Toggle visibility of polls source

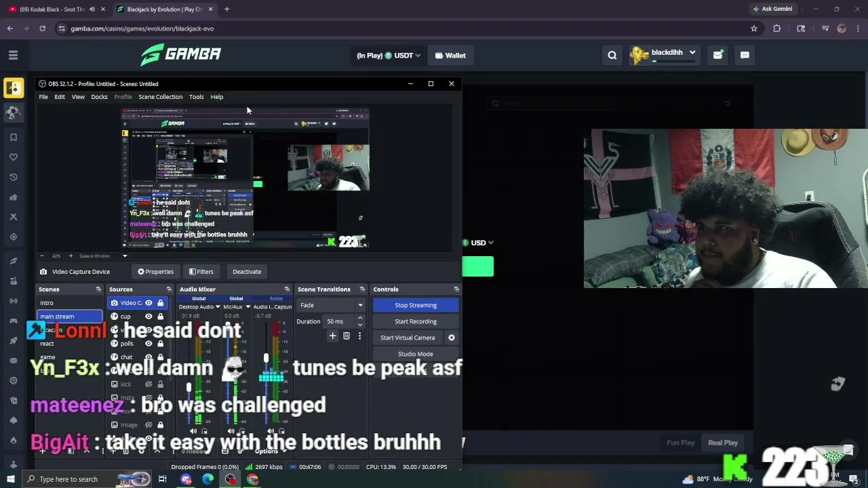[x=149, y=344]
